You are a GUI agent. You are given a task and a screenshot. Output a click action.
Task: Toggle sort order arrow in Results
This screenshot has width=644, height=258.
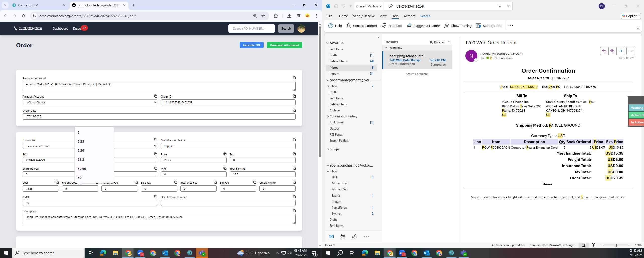[x=449, y=42]
